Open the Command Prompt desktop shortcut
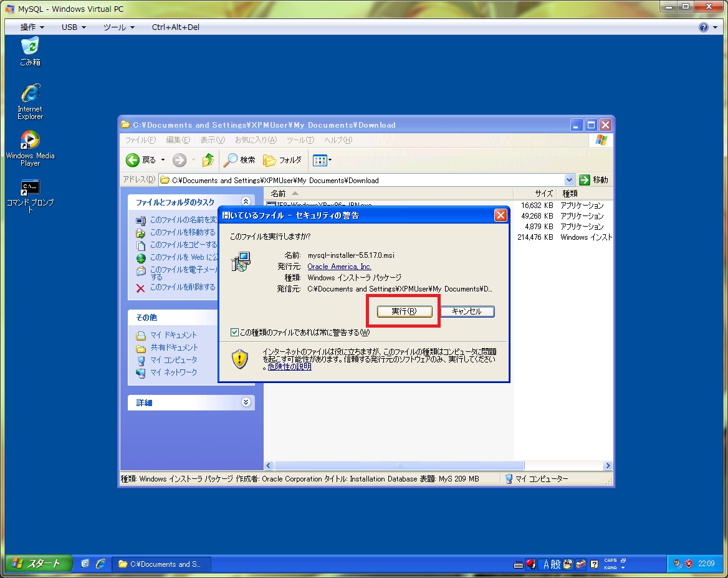728x578 pixels. pos(30,196)
